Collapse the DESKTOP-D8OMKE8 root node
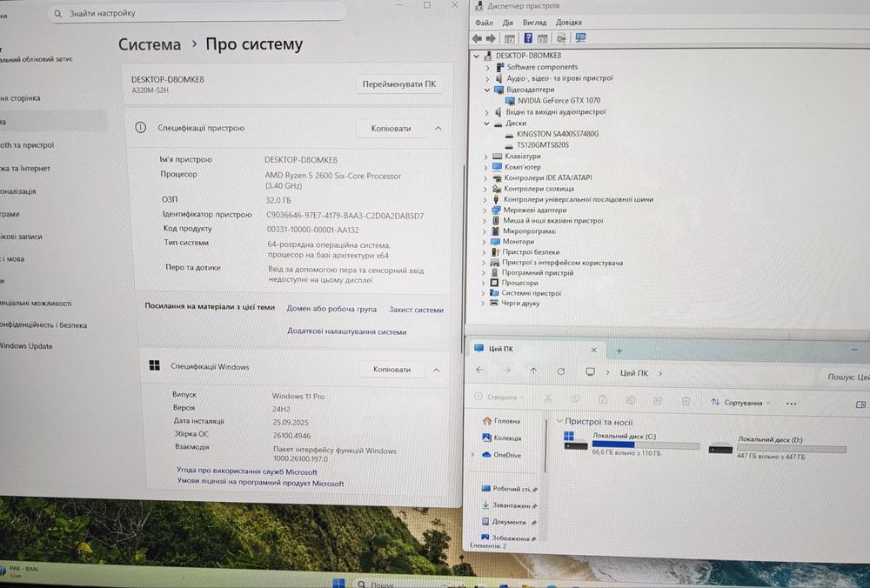This screenshot has width=870, height=588. tap(476, 56)
